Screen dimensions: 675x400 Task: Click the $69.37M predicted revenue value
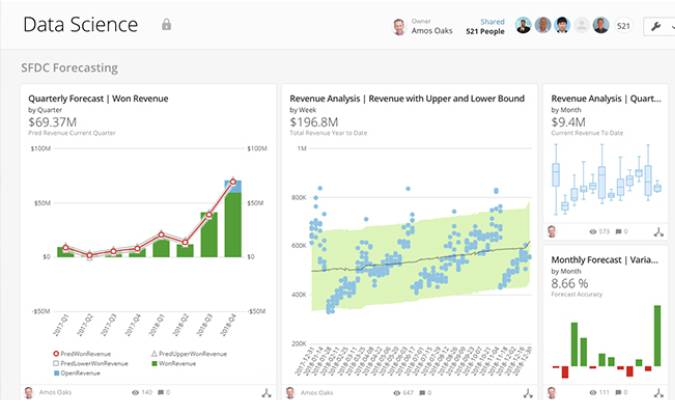pyautogui.click(x=53, y=122)
